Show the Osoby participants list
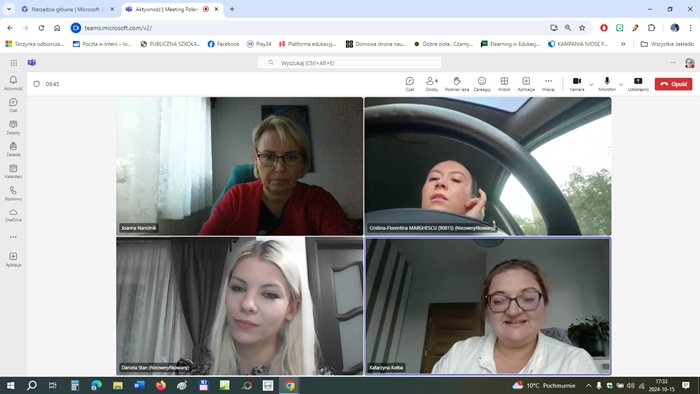The height and width of the screenshot is (394, 700). coord(432,84)
